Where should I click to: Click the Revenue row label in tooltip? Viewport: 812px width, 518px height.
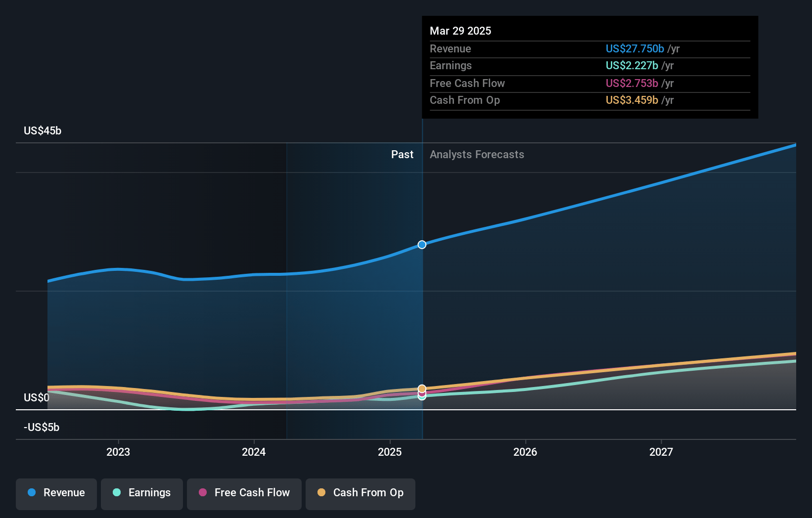click(x=450, y=48)
